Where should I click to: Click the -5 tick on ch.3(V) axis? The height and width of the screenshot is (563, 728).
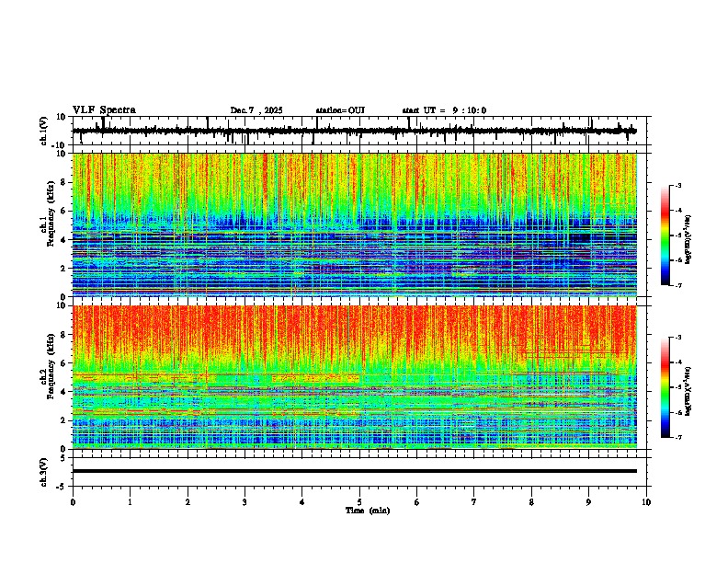click(62, 487)
